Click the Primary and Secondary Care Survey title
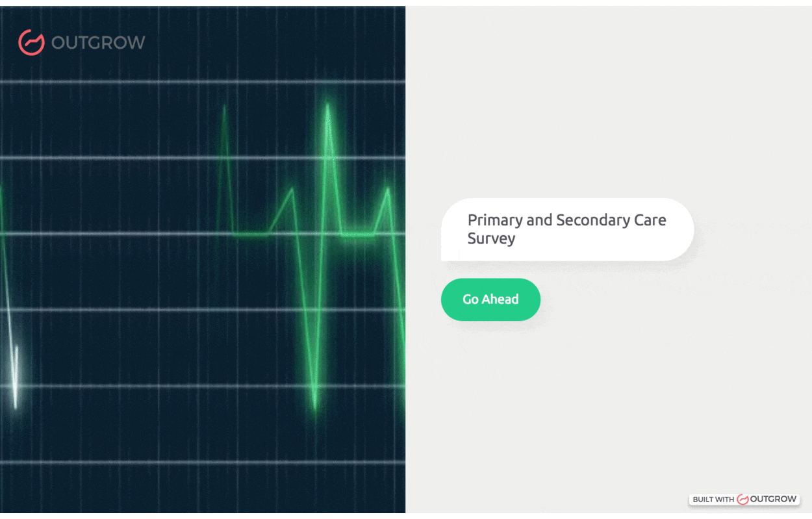 (x=566, y=229)
